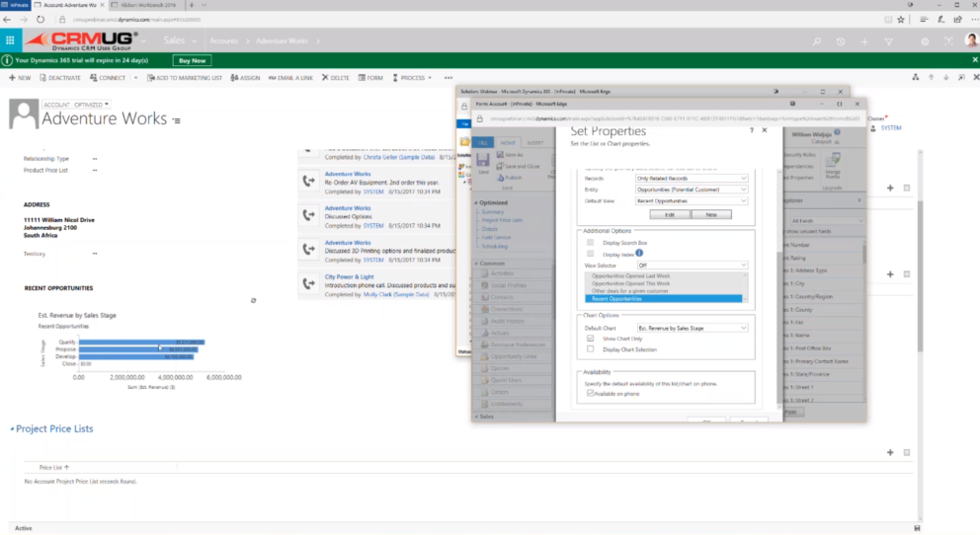Open the Records dropdown
Viewport: 980px width, 535px height.
[692, 179]
